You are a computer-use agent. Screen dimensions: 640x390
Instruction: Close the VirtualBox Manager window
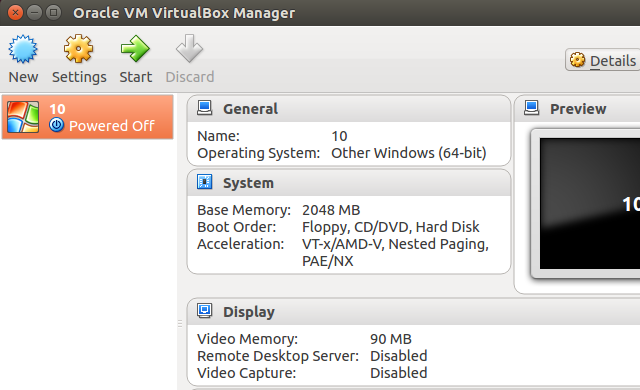pyautogui.click(x=15, y=13)
